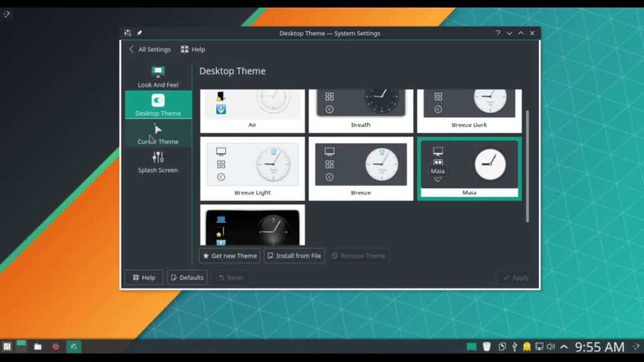Image resolution: width=644 pixels, height=362 pixels.
Task: Go back to All Settings
Action: [150, 49]
